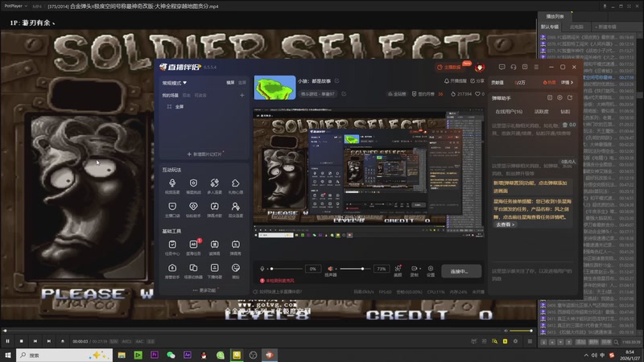Click the streamer avatar in companion title bar
The image size is (644, 362).
click(x=479, y=68)
